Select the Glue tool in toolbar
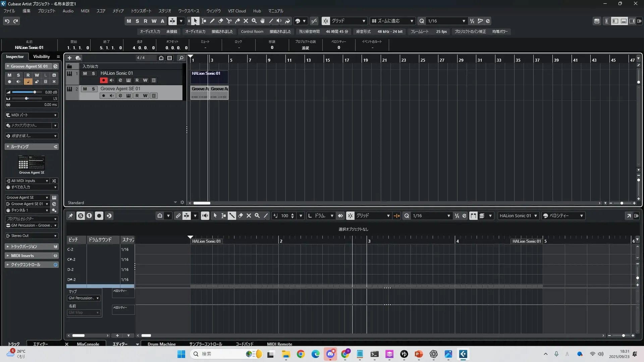The width and height of the screenshot is (644, 362). click(237, 21)
